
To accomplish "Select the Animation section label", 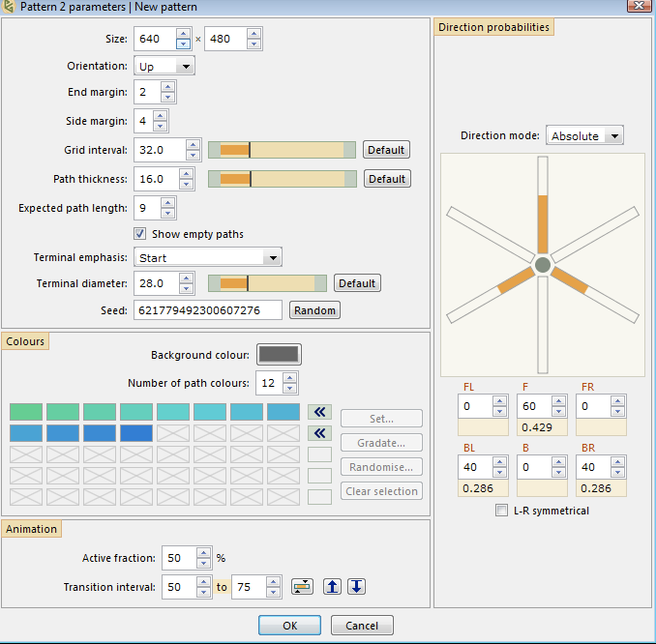I will tap(31, 529).
